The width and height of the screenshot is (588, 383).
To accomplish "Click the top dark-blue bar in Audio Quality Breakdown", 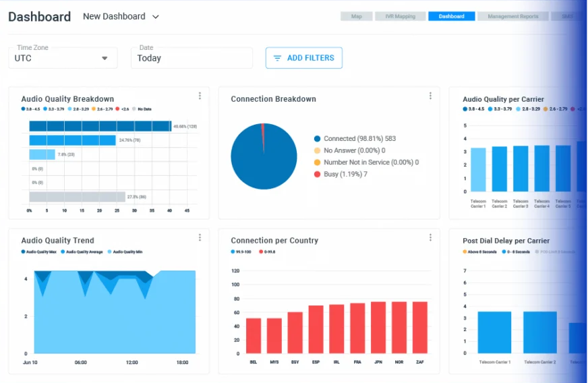I will click(x=100, y=126).
